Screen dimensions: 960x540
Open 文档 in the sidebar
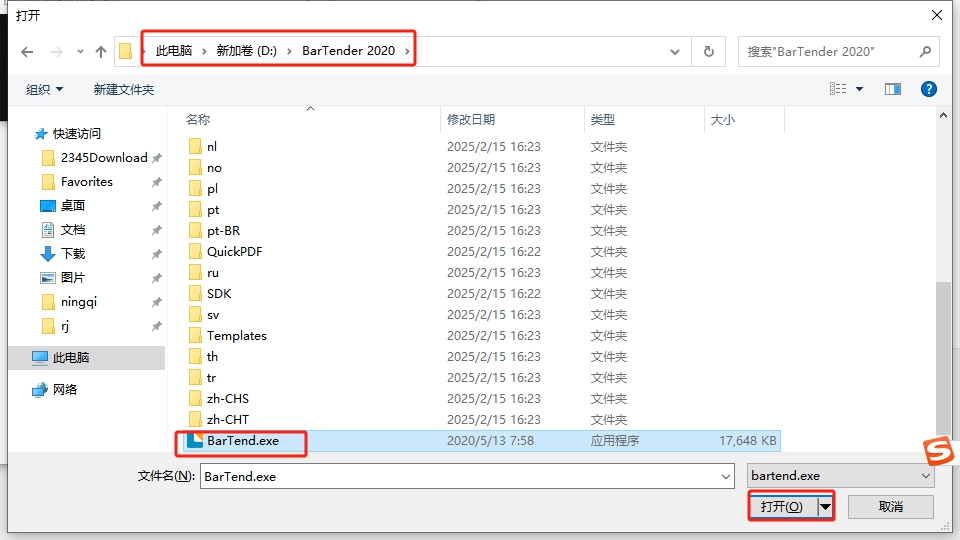(x=72, y=230)
